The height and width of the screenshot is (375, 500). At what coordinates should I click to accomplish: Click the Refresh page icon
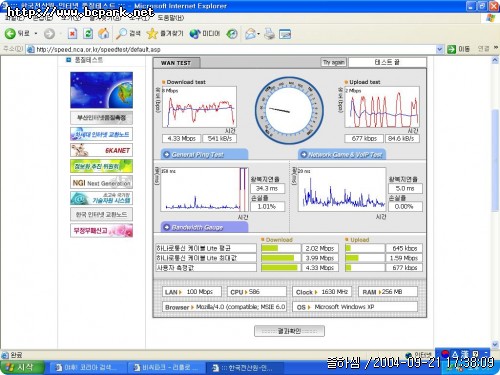pos(88,33)
